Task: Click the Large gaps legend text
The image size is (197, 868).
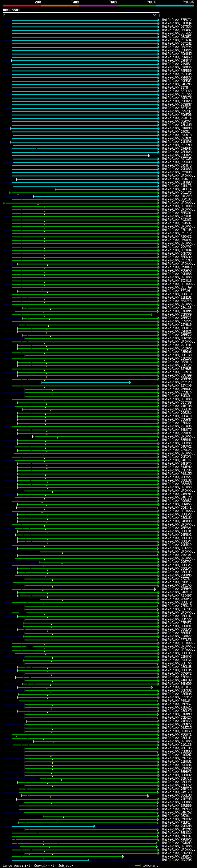Action: [38, 865]
